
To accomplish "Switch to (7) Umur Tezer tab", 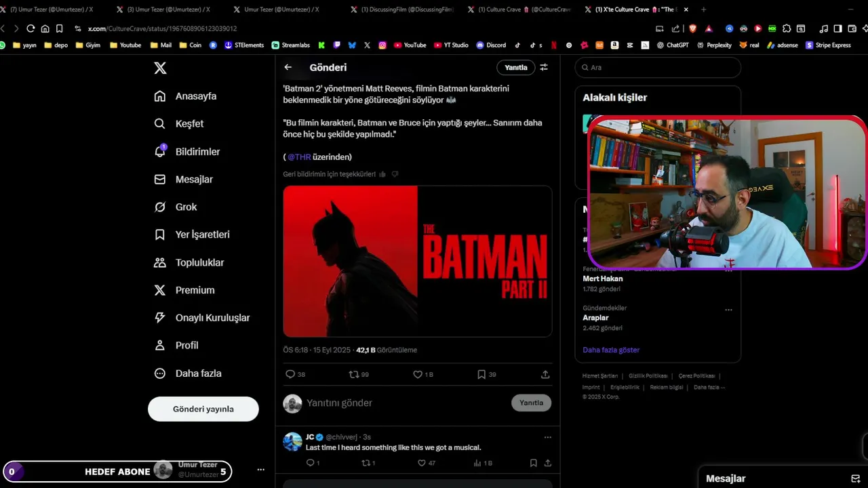I will (x=52, y=9).
